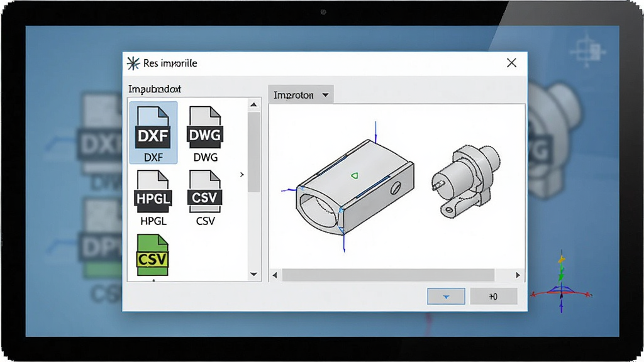Select the HPGL file format icon
Screen dimensions: 644x362
coord(153,197)
